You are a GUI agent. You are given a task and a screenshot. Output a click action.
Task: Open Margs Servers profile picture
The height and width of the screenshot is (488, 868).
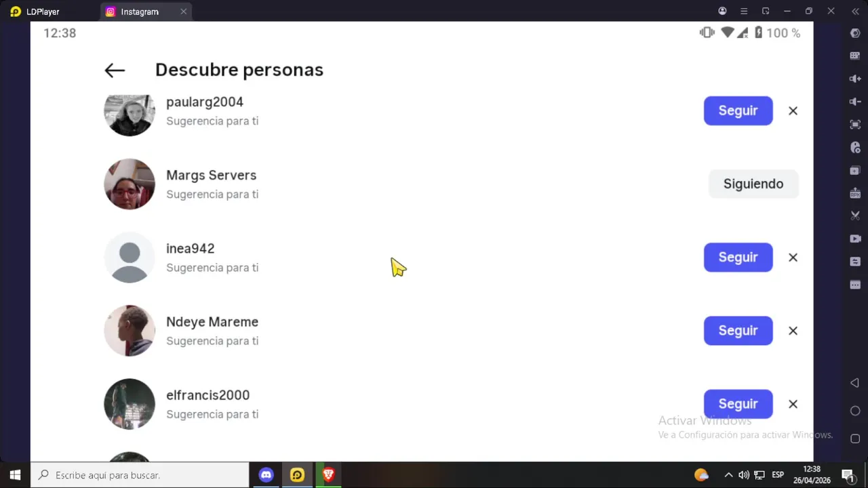pos(130,184)
